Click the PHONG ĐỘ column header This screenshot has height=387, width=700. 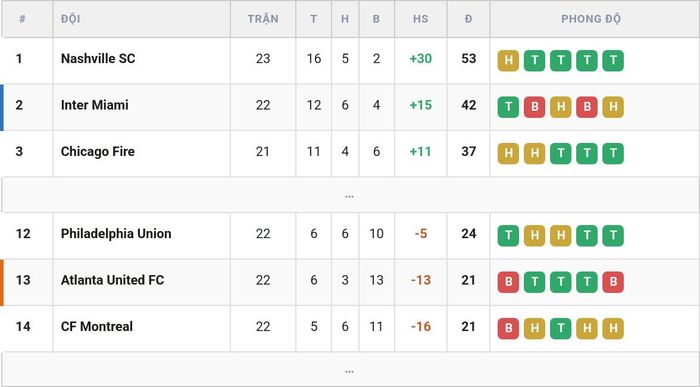[591, 19]
